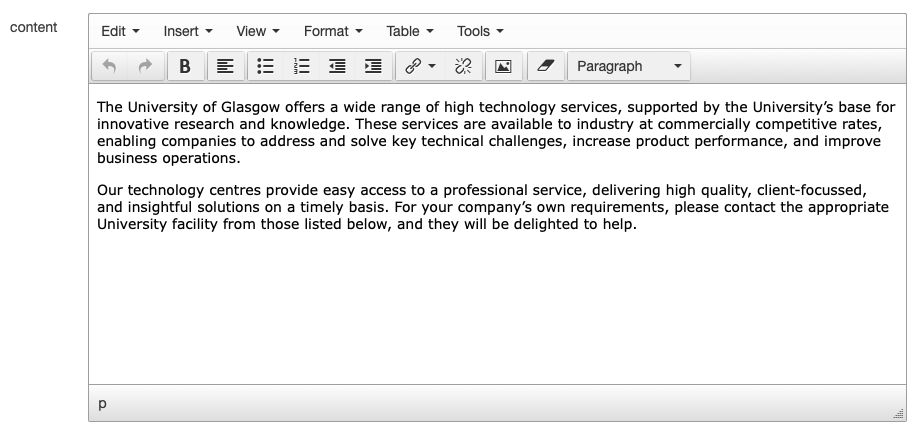The width and height of the screenshot is (916, 432).
Task: Click the p element path in status bar
Action: 102,403
